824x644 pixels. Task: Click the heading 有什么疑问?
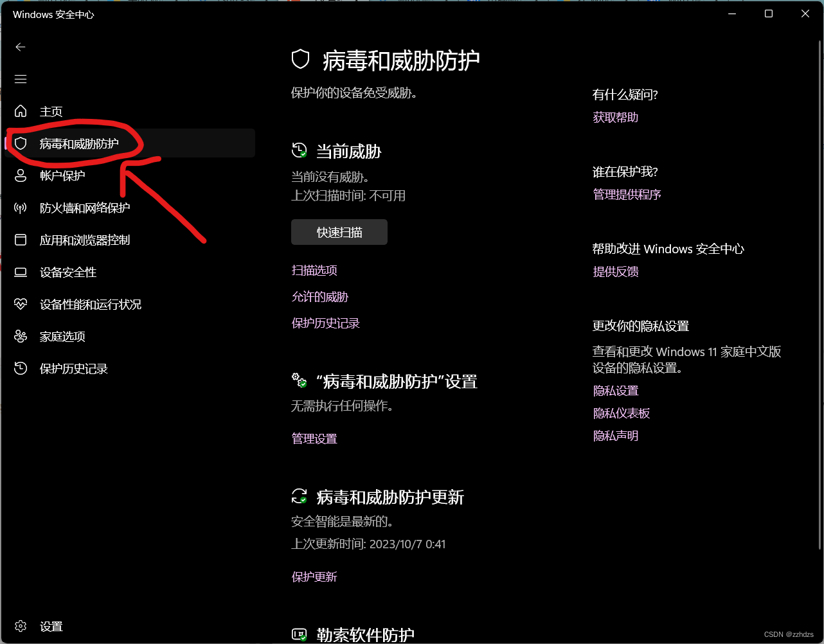625,95
